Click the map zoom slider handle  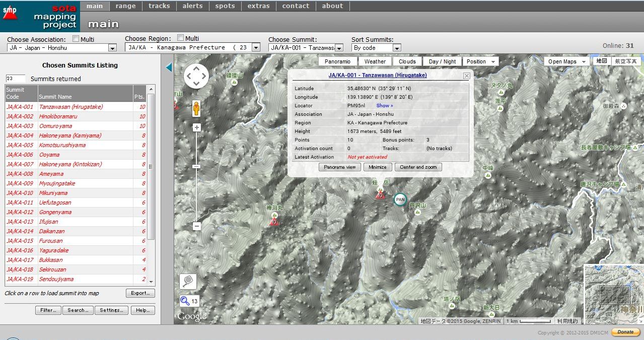(x=197, y=166)
